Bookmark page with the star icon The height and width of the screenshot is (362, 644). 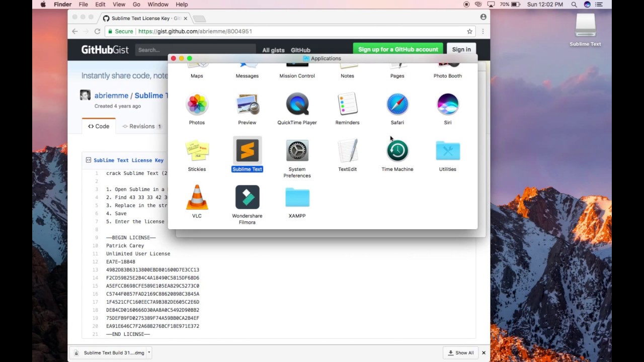469,31
